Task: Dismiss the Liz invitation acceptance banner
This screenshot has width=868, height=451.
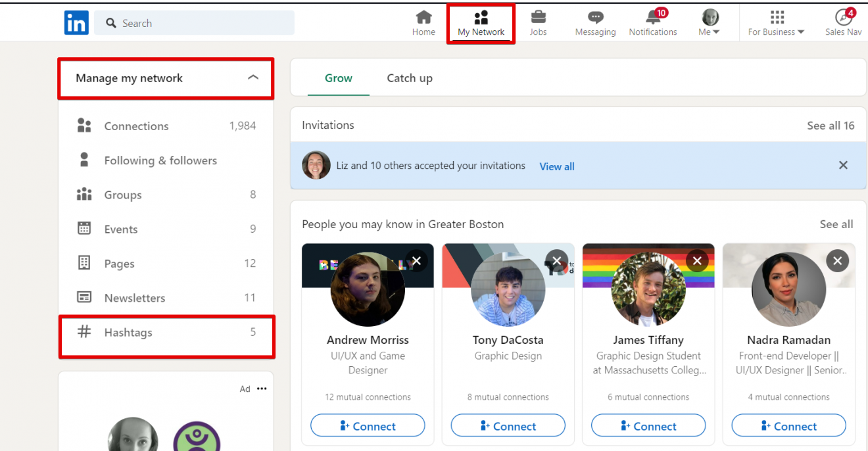Action: 843,165
